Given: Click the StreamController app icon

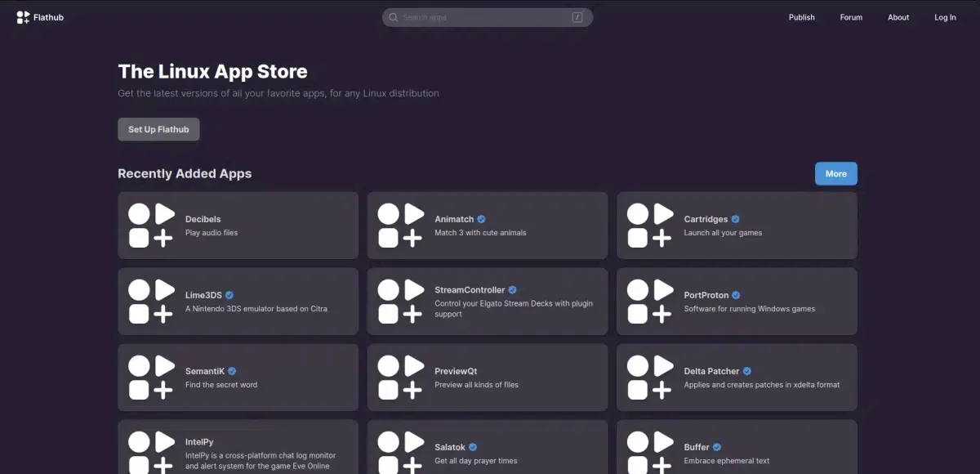Looking at the screenshot, I should 401,302.
